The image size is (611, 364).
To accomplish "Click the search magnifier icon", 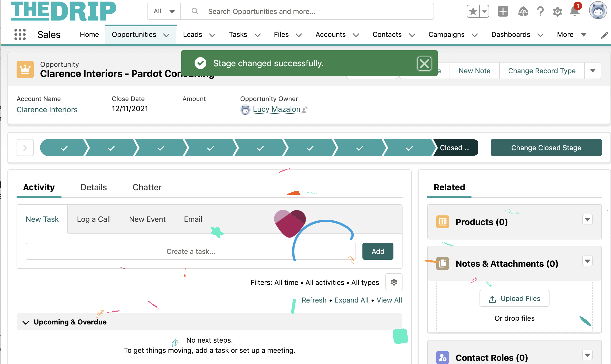I will click(195, 11).
